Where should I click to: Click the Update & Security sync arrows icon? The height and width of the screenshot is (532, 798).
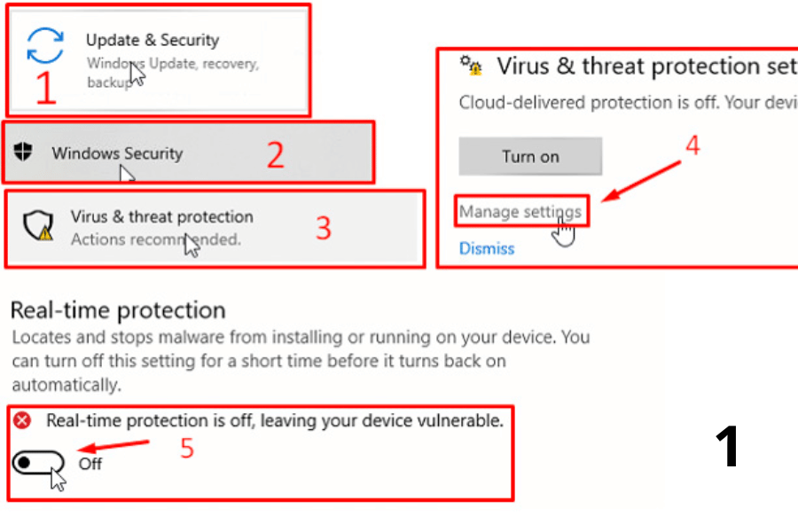pos(45,45)
